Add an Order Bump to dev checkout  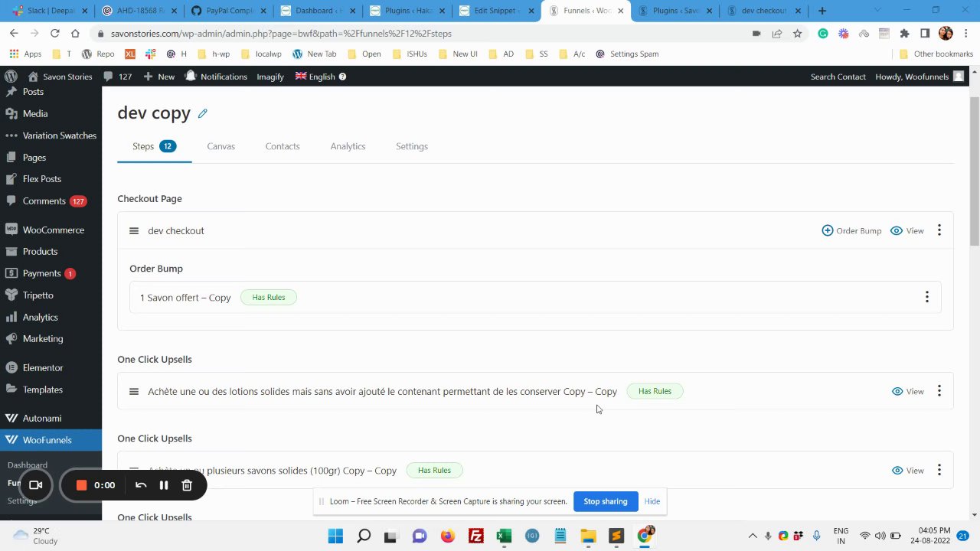point(851,230)
